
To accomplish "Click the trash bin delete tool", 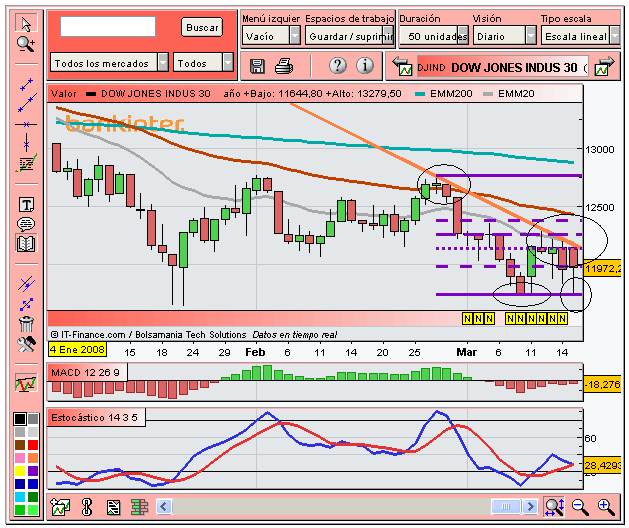I will [26, 323].
